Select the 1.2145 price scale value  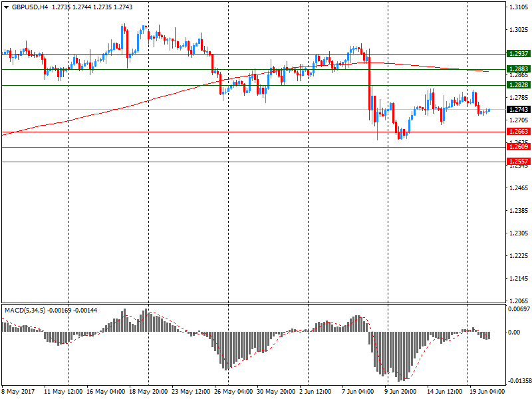[519, 279]
